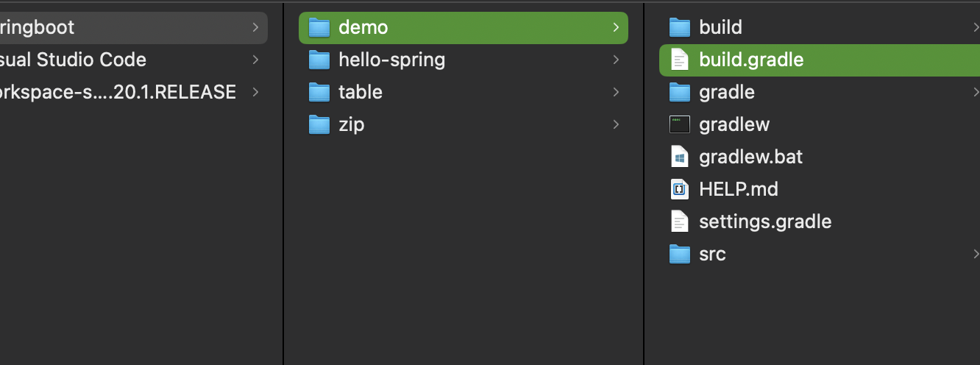Click the settings.gradle document icon
Image resolution: width=980 pixels, height=365 pixels.
coord(680,222)
